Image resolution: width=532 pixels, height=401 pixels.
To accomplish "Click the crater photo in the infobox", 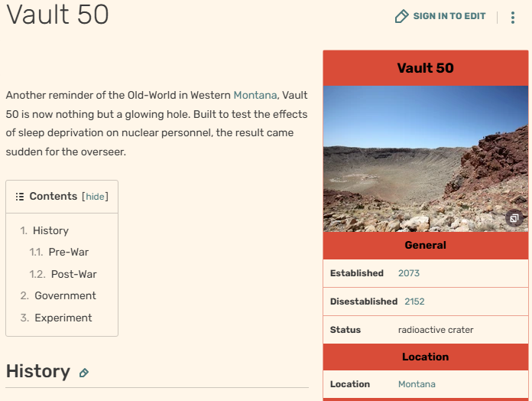I will click(426, 158).
